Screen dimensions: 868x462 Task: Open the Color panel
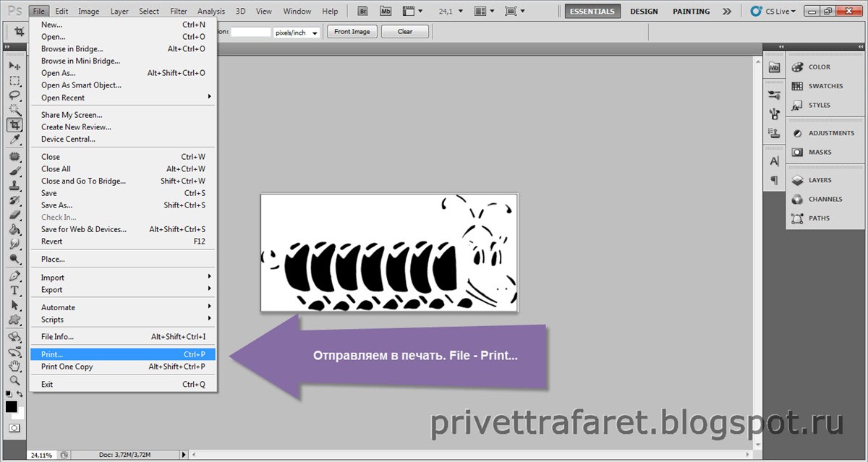point(819,67)
